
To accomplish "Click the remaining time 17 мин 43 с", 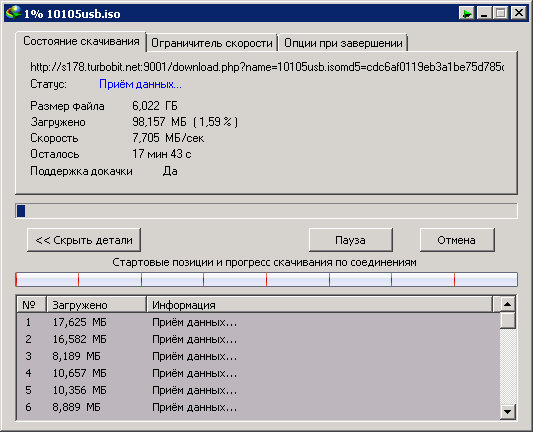I will (162, 154).
